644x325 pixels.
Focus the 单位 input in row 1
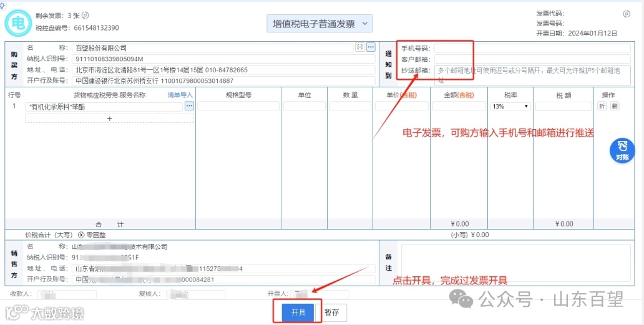305,106
